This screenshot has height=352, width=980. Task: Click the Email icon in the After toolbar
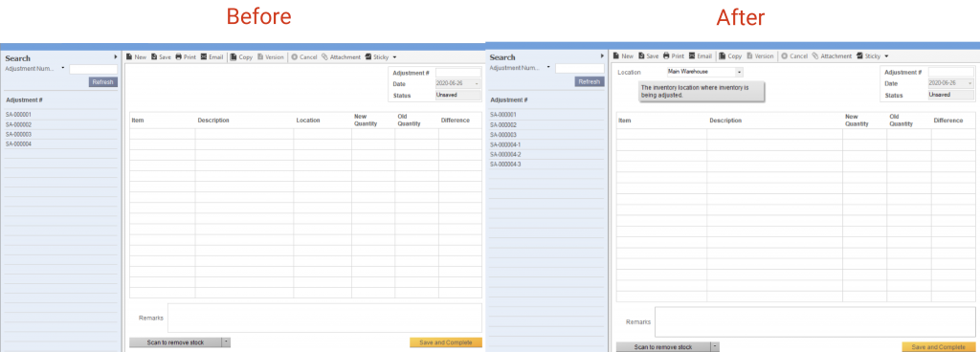point(692,55)
